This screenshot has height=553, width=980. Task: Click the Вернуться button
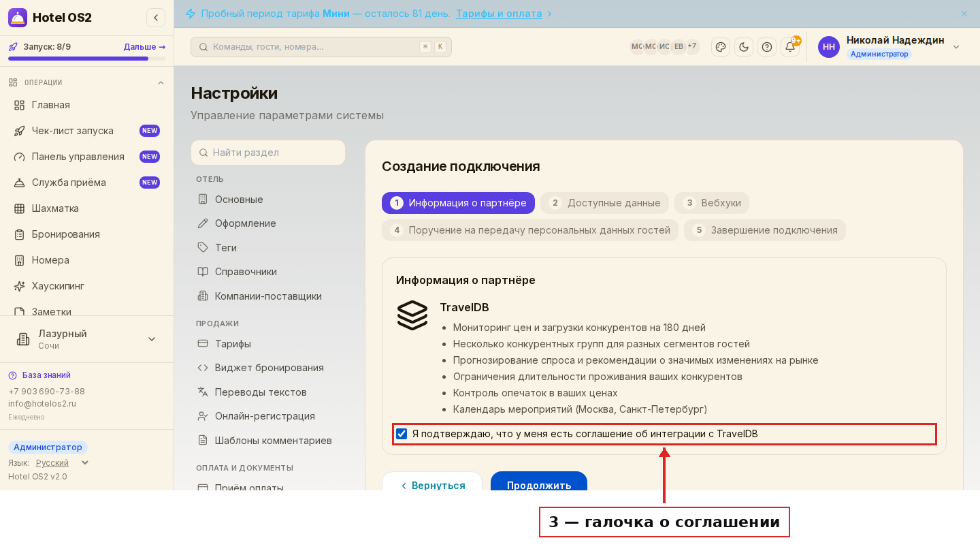pos(432,481)
